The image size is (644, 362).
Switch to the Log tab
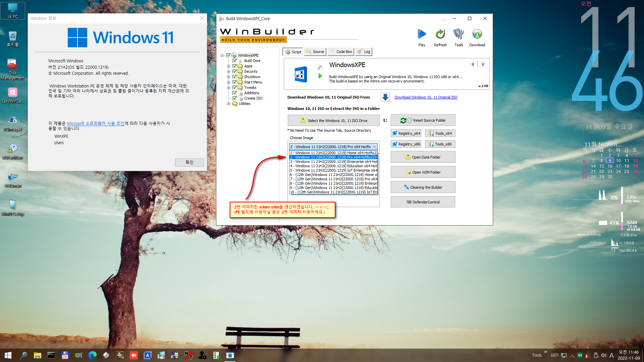[364, 52]
